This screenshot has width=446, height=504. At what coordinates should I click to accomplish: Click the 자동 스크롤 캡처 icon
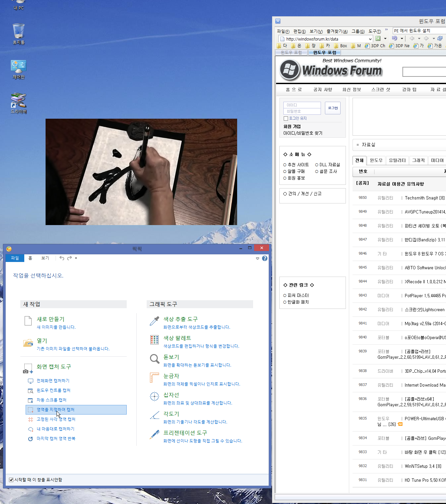pyautogui.click(x=31, y=400)
